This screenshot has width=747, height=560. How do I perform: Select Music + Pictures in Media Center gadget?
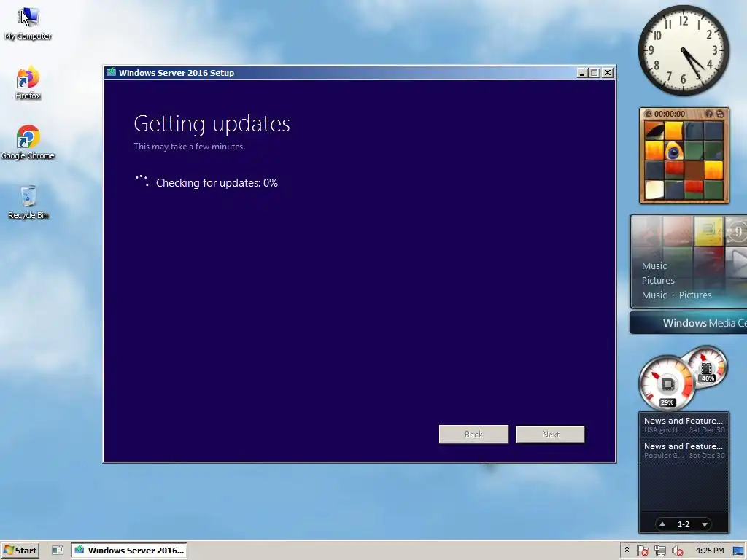point(676,295)
